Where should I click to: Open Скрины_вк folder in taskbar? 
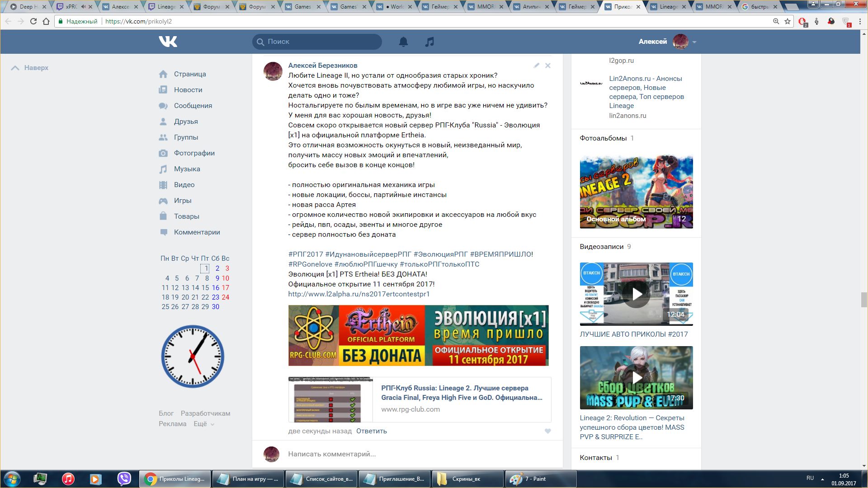click(x=467, y=479)
